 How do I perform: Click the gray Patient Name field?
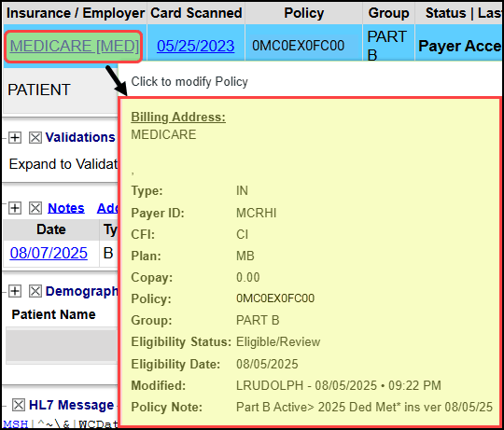point(61,345)
